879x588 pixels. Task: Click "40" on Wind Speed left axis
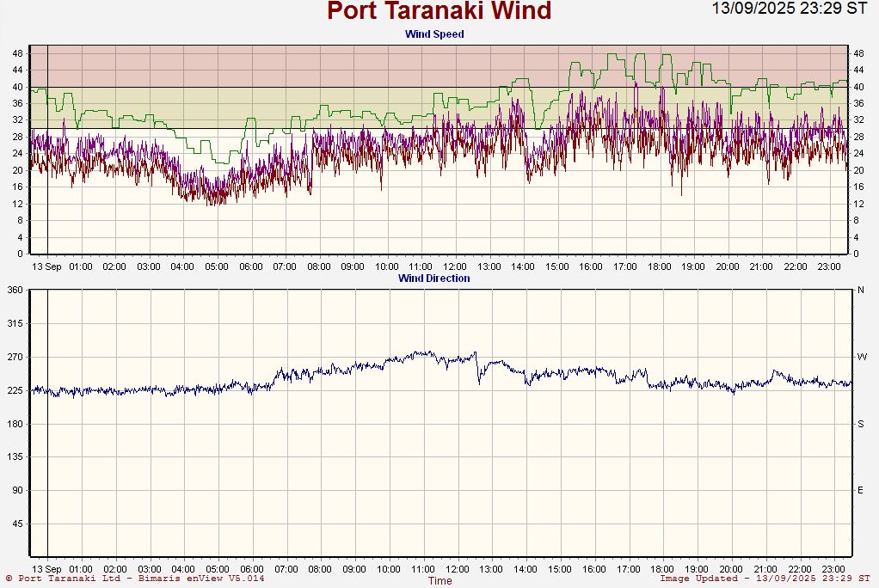(17, 87)
